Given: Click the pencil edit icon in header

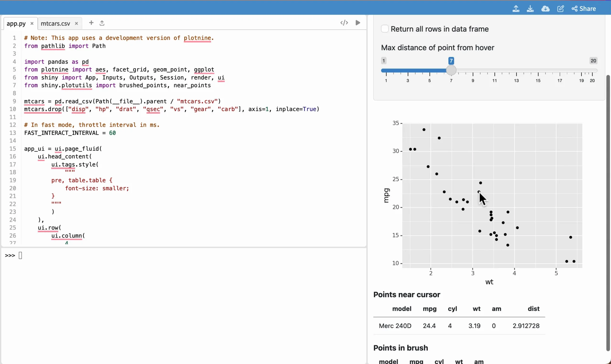Looking at the screenshot, I should click(x=560, y=9).
